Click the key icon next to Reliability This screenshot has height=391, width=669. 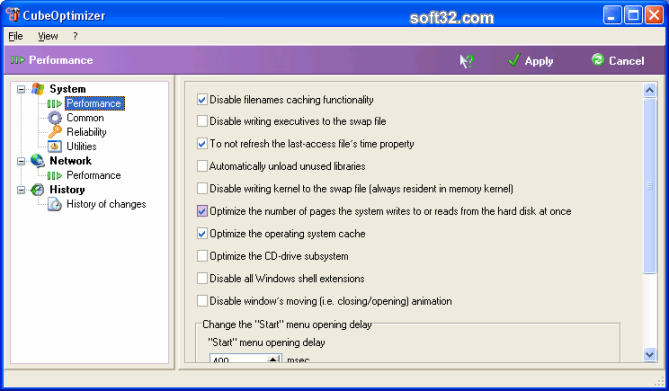pos(55,132)
